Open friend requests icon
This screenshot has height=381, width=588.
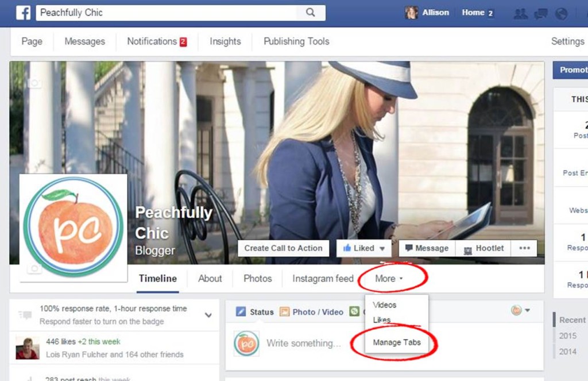[520, 12]
